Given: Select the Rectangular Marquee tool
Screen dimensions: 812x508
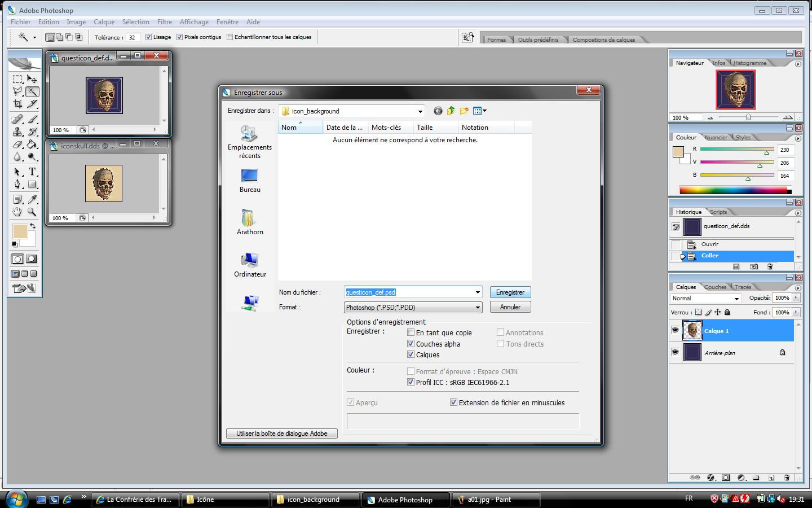Looking at the screenshot, I should (17, 79).
